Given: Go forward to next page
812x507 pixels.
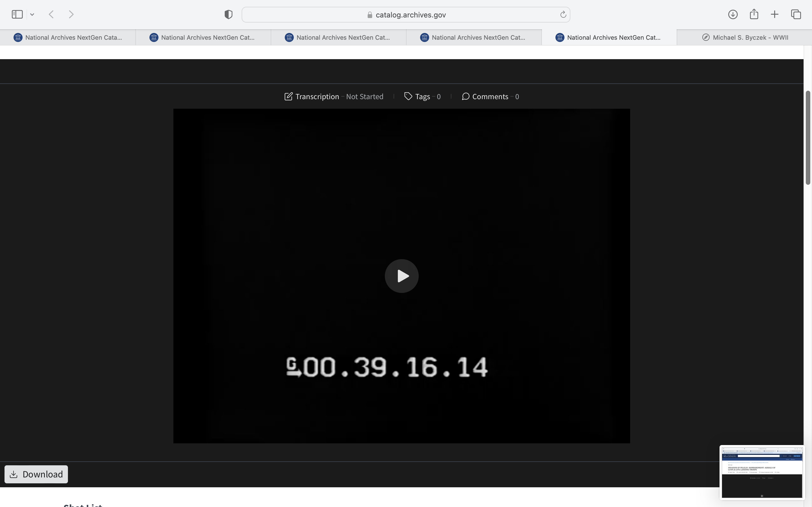Looking at the screenshot, I should coord(71,14).
